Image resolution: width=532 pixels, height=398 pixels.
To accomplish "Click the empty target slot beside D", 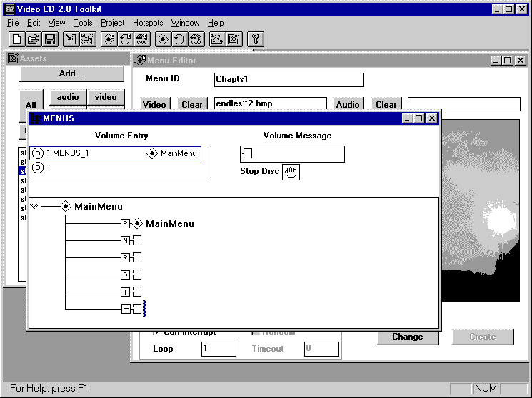I will coord(137,275).
